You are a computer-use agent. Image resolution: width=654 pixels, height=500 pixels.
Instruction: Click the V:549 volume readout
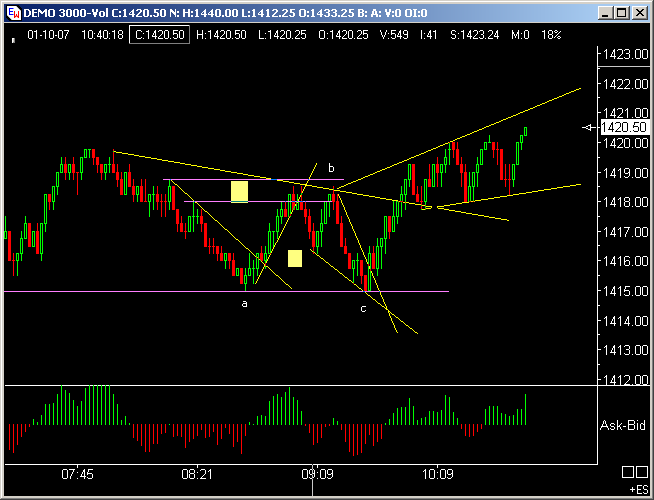tap(394, 35)
